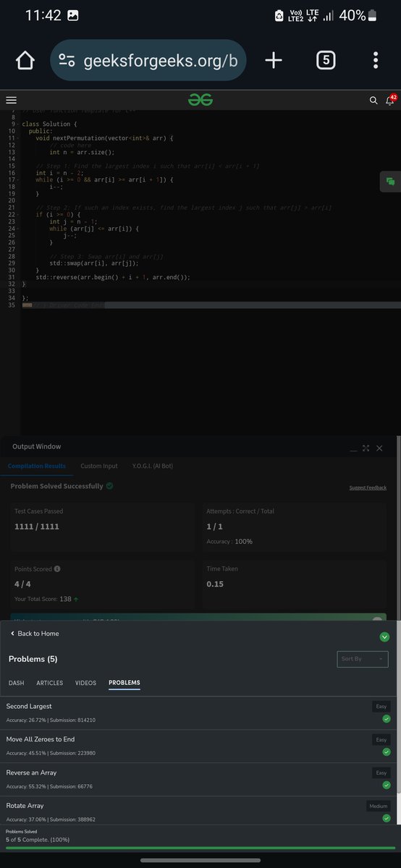This screenshot has height=868, width=401.
Task: Click the green arrow beside total score 138
Action: click(x=76, y=599)
